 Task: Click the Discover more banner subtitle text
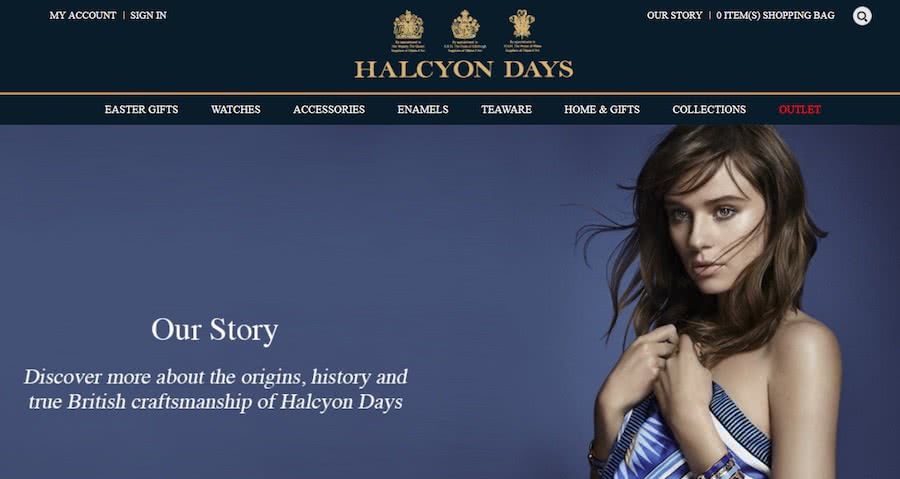216,390
